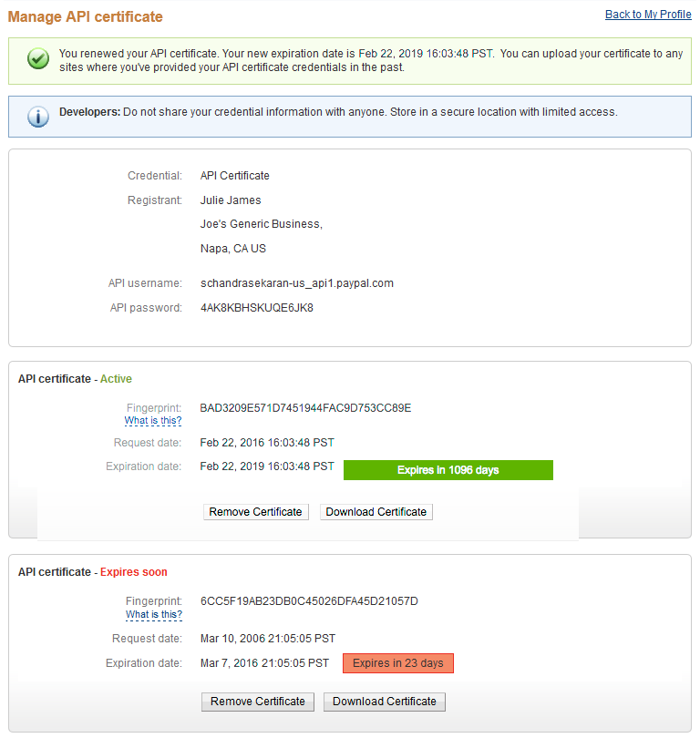Open 'What is this?' under expiring fingerprint
Image resolution: width=700 pixels, height=738 pixels.
tap(154, 615)
